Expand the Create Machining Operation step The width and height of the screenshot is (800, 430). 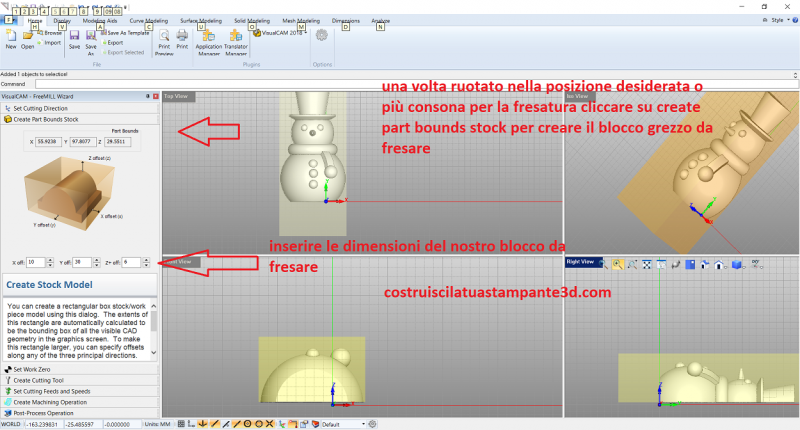click(80, 402)
